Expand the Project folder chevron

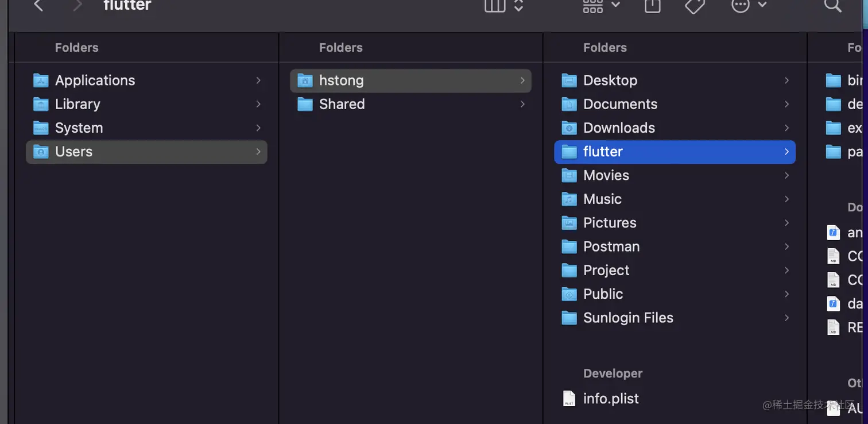(786, 270)
